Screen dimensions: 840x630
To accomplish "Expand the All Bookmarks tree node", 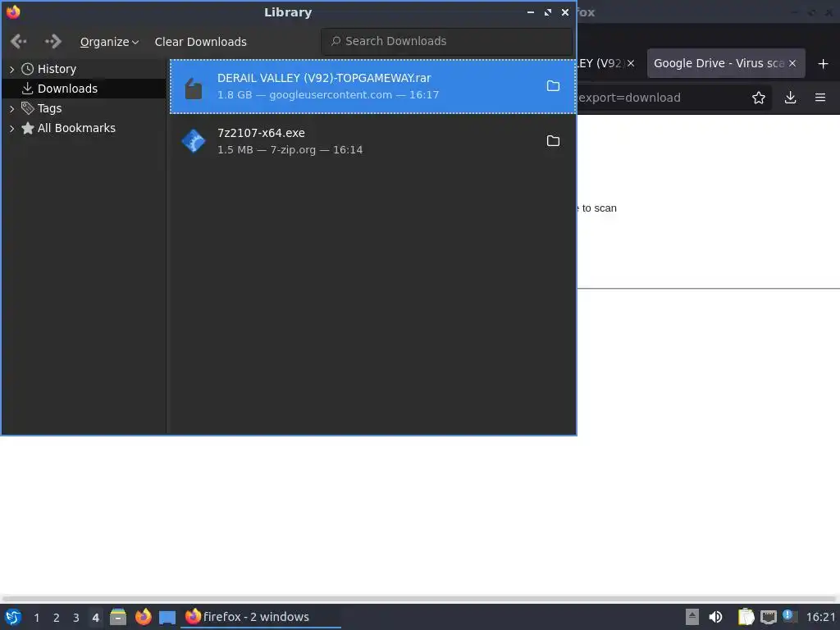I will coord(11,129).
